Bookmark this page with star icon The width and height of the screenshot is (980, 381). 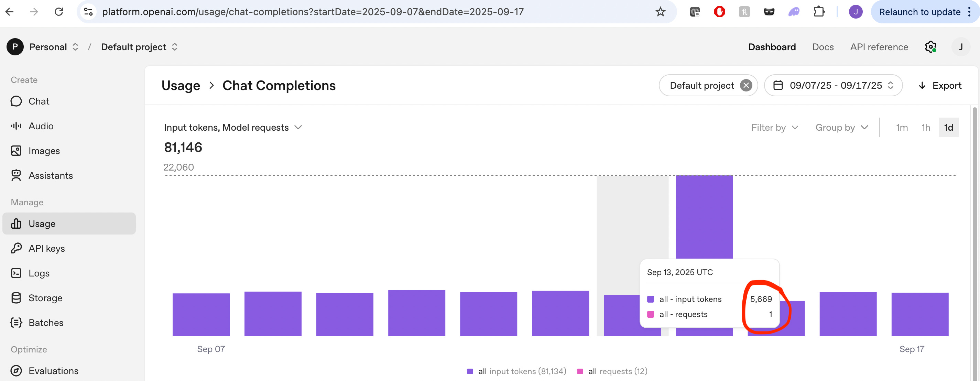pyautogui.click(x=660, y=12)
